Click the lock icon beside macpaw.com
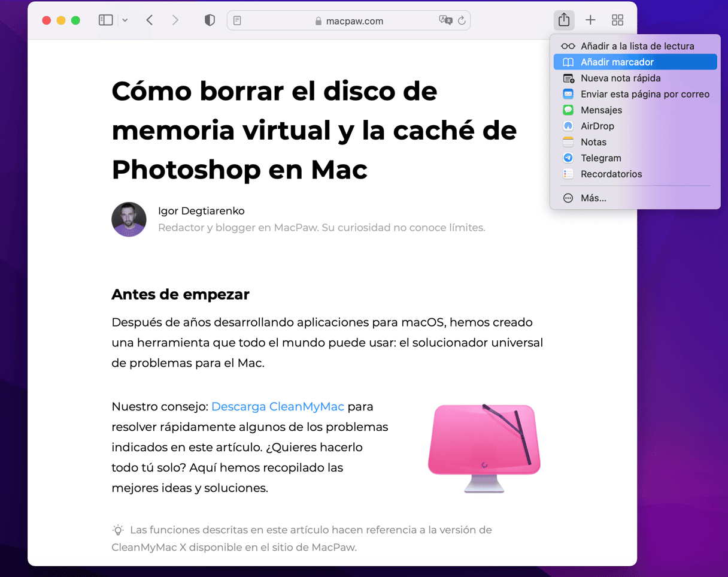The image size is (728, 577). (318, 21)
